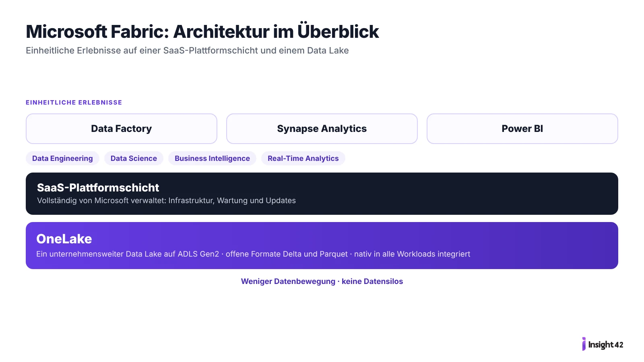Open the Power BI card
Screen dimensions: 644x362
point(522,129)
